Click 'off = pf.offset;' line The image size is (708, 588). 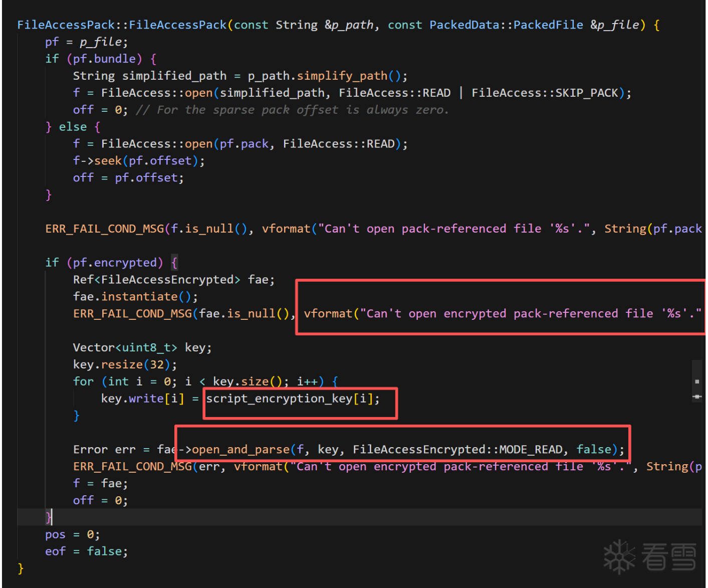[x=129, y=178]
